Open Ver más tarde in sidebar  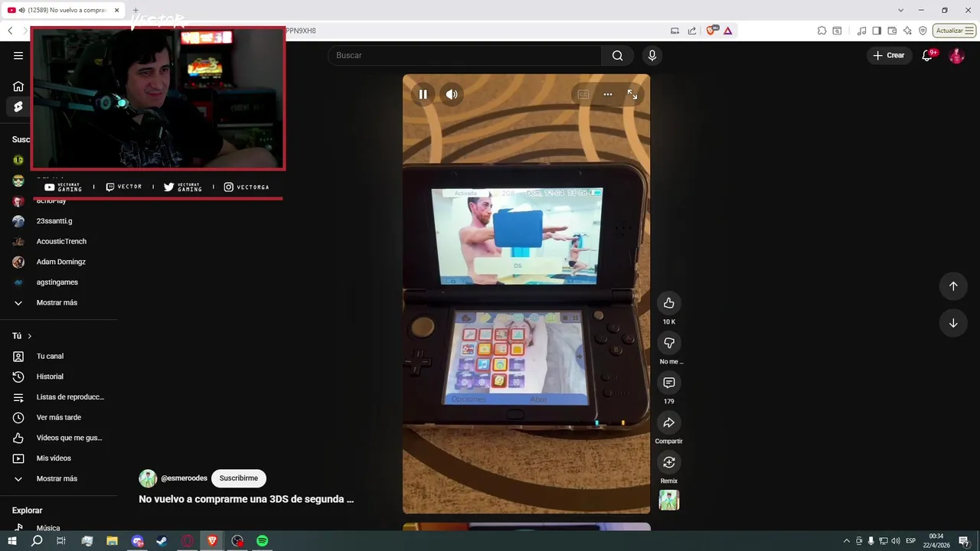(58, 418)
